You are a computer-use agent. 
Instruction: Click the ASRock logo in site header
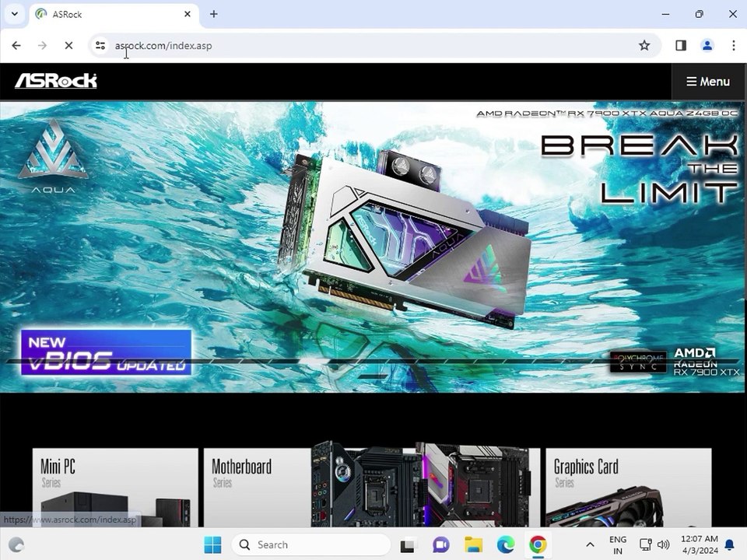[56, 80]
